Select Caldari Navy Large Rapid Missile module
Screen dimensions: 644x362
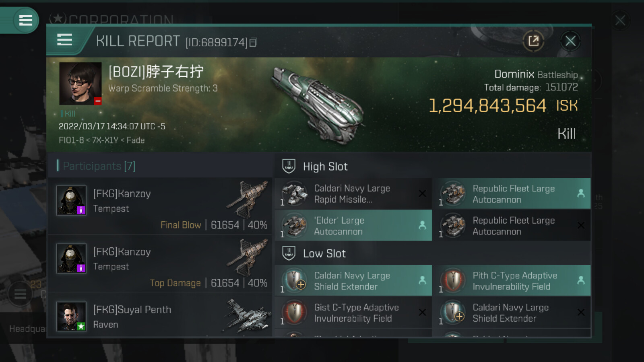coord(353,194)
